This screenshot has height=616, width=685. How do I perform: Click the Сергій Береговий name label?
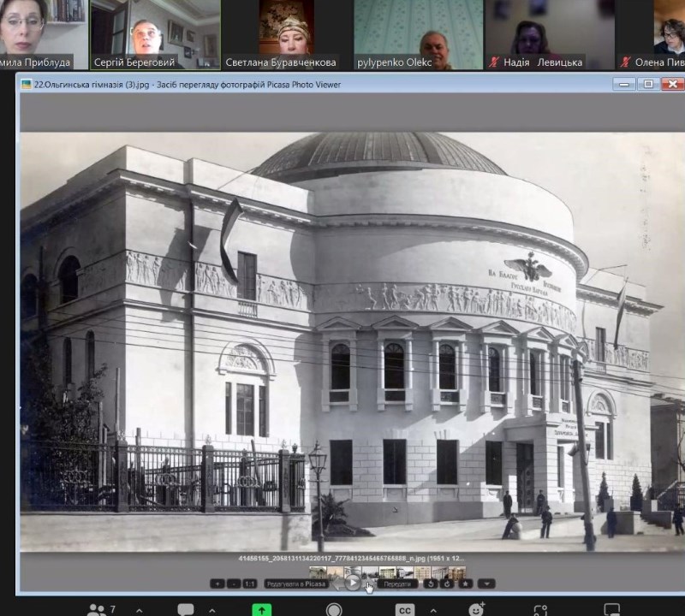pyautogui.click(x=134, y=62)
